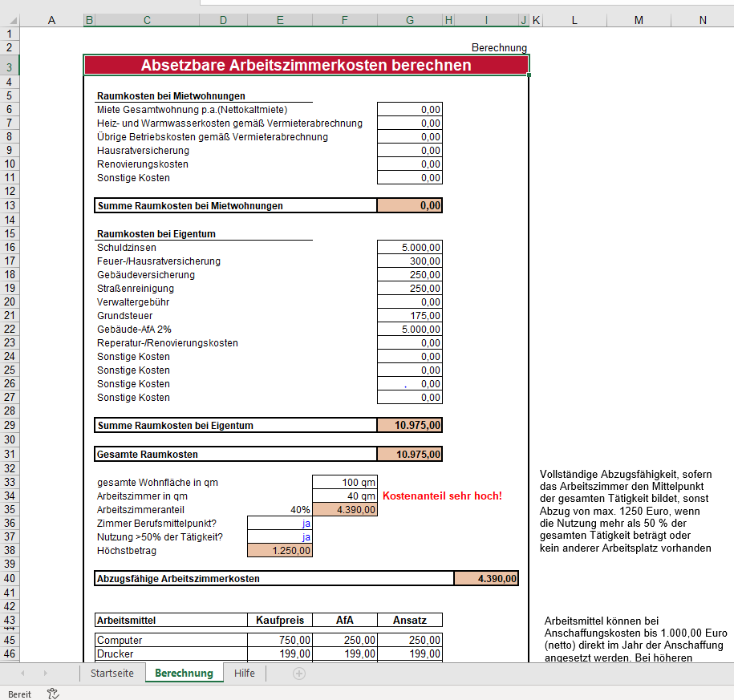Select the Arbeitszimmer 40 qm cell
This screenshot has width=734, height=700.
click(344, 496)
